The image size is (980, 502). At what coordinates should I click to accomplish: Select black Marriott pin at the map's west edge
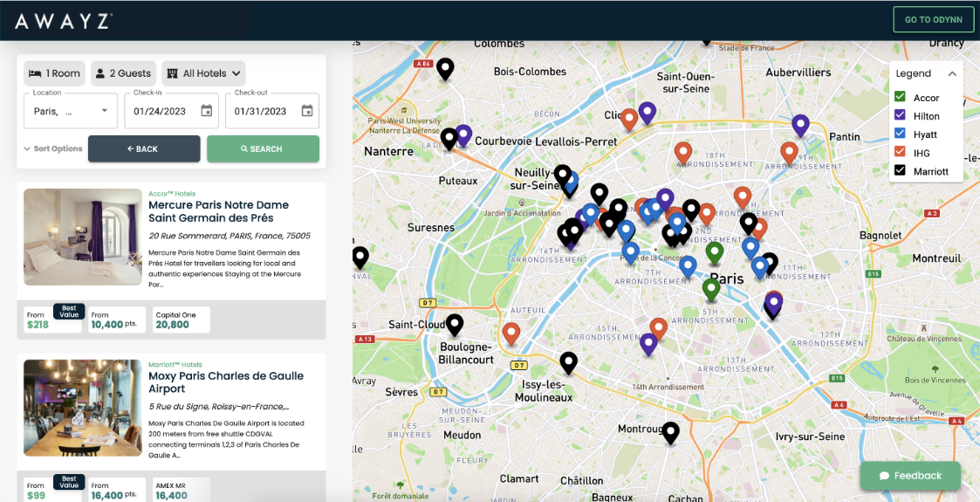[360, 258]
